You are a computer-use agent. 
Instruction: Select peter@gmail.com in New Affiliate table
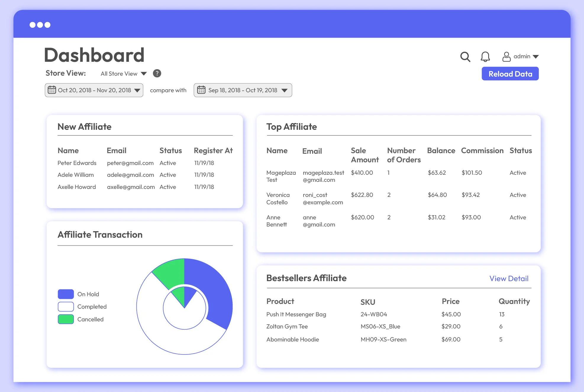click(130, 163)
